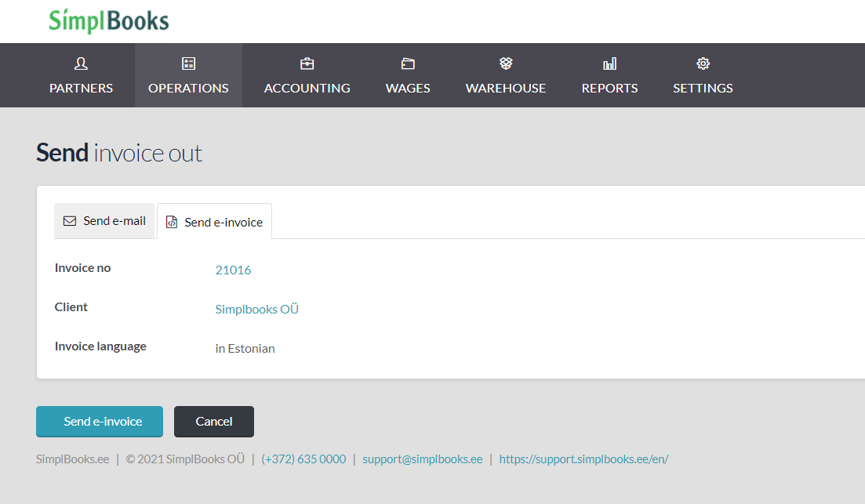Image resolution: width=865 pixels, height=504 pixels.
Task: Select the Send e-invoice tab
Action: (215, 222)
